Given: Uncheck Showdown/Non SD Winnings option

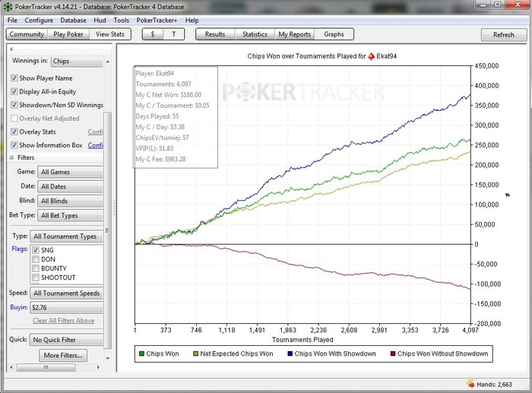Looking at the screenshot, I should point(14,105).
